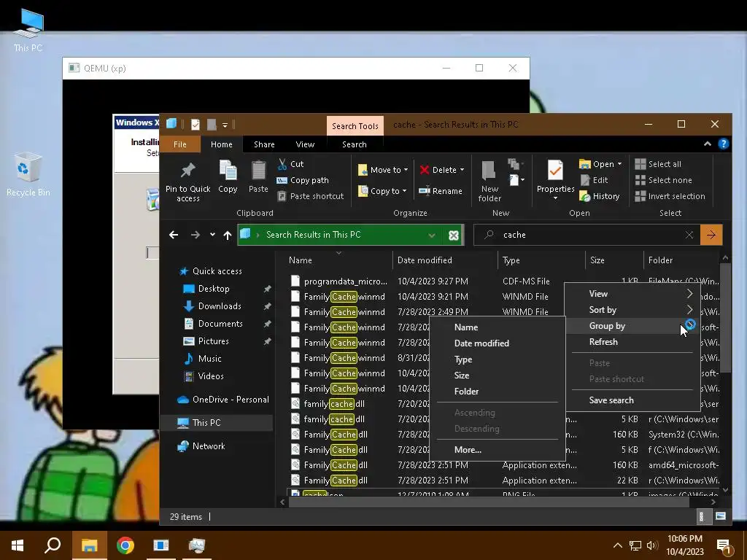
Task: Click Paste shortcut in ribbon
Action: (311, 196)
